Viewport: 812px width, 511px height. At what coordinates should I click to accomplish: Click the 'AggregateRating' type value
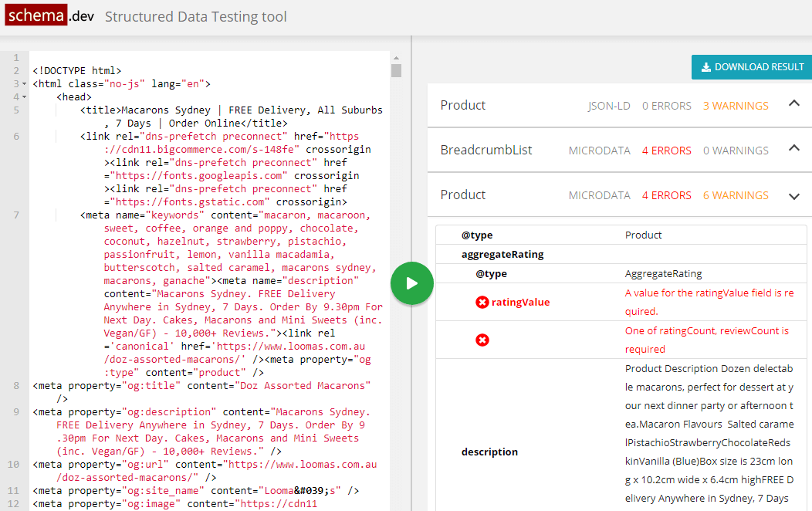[x=663, y=273]
